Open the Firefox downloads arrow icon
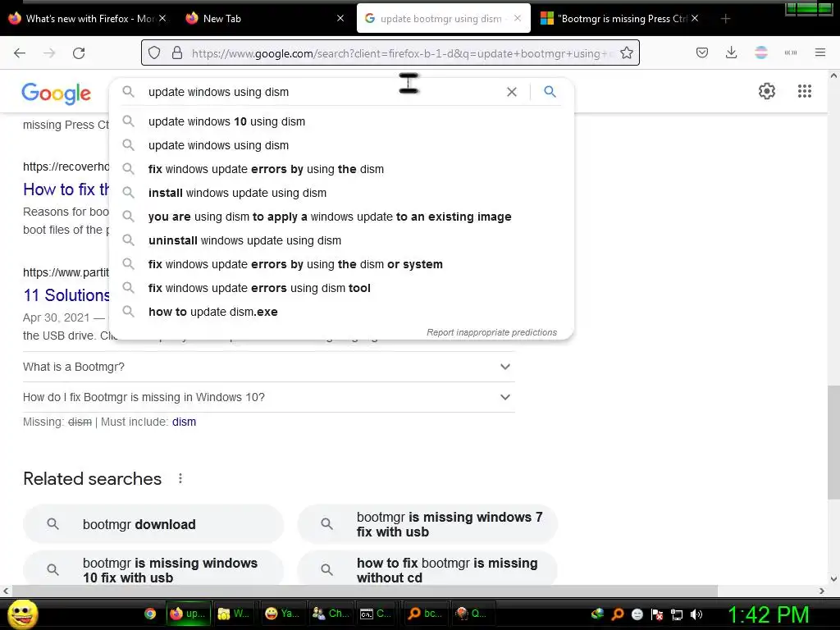The height and width of the screenshot is (630, 840). [731, 52]
